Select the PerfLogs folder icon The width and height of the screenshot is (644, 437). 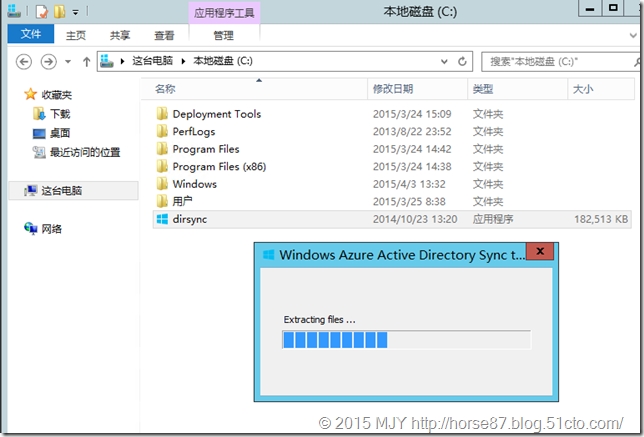point(162,131)
